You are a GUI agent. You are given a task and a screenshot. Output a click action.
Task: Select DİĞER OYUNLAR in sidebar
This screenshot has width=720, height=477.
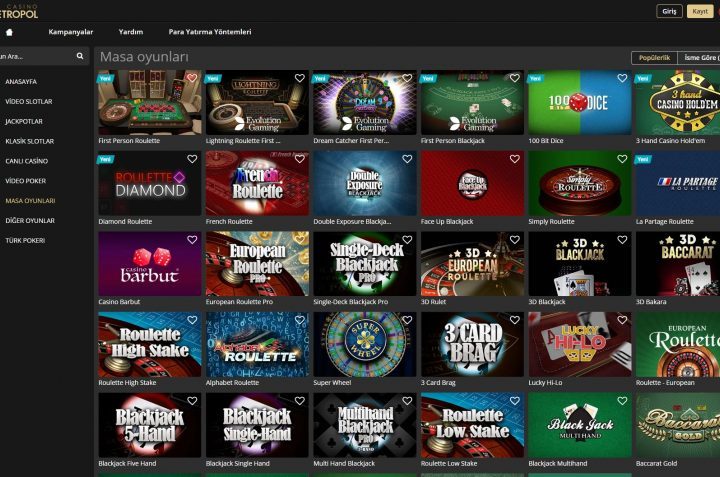30,221
